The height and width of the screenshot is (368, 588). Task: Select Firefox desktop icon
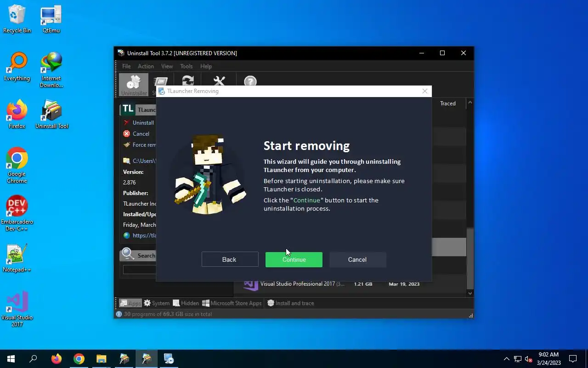click(x=17, y=115)
